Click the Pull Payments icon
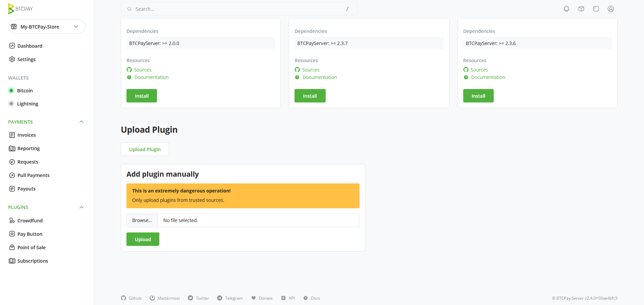This screenshot has width=644, height=305. coord(12,175)
